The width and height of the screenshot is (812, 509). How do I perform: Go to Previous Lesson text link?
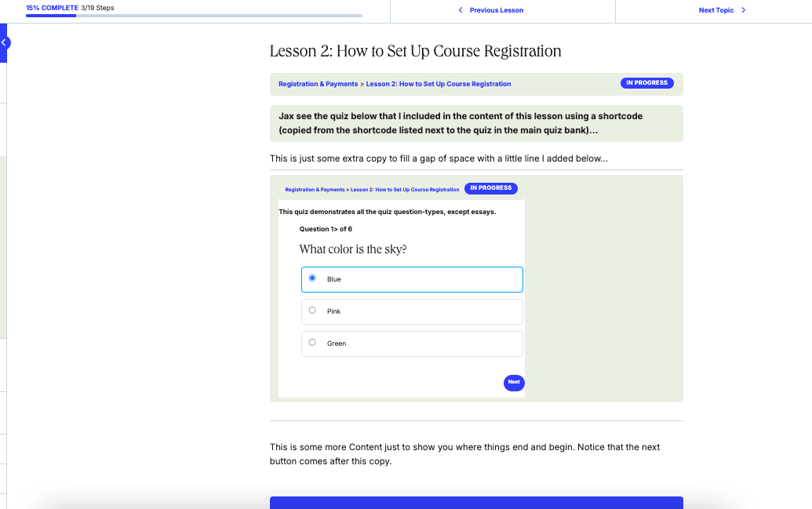click(x=496, y=10)
